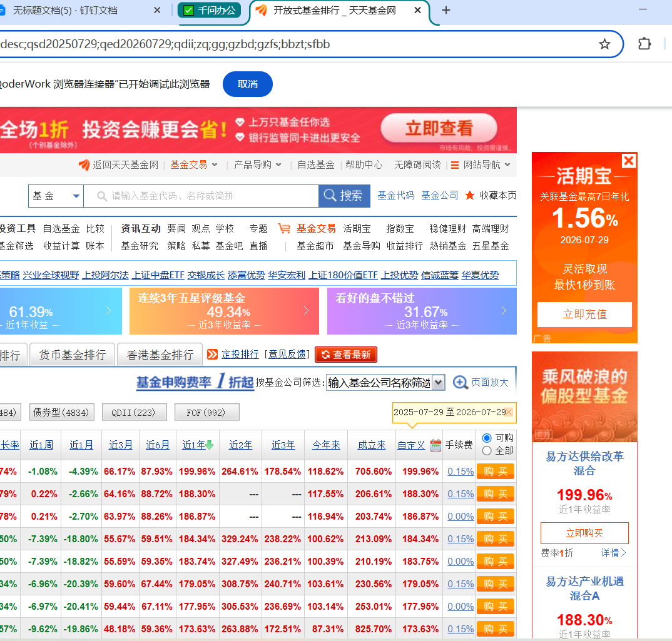This screenshot has height=641, width=672.
Task: Bookmark this page with star icon
Action: pos(604,44)
